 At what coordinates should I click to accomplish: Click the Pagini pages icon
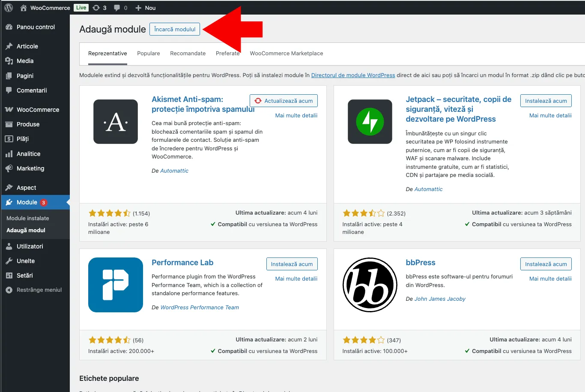click(9, 76)
